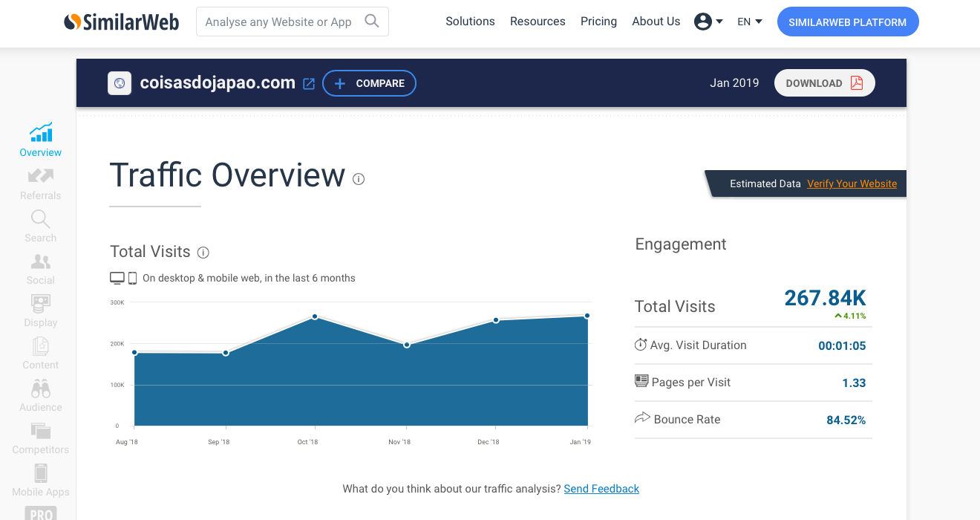Click the SIMILARWEB PLATFORM button

click(848, 22)
